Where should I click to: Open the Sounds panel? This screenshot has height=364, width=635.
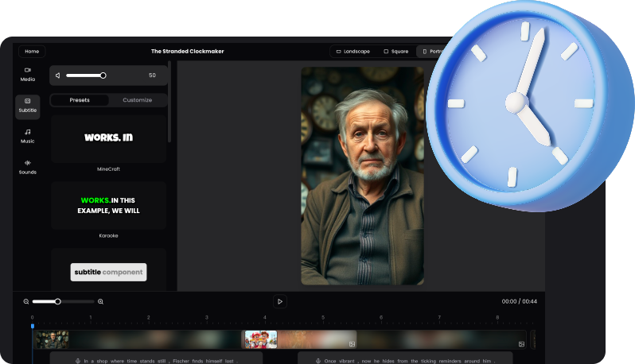[x=28, y=166]
